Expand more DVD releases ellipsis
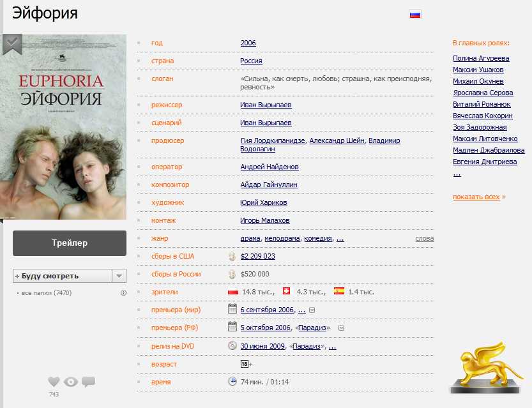Image resolution: width=532 pixels, height=408 pixels. pos(333,346)
